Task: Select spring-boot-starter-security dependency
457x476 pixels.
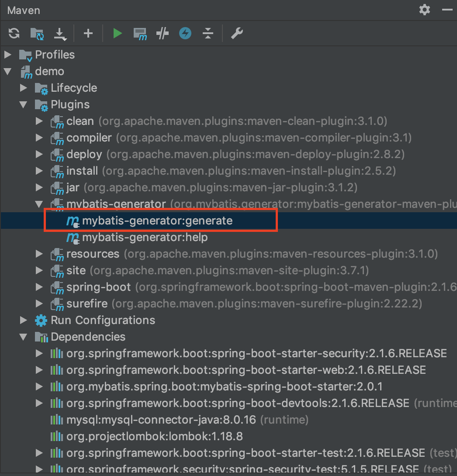Action: point(256,353)
